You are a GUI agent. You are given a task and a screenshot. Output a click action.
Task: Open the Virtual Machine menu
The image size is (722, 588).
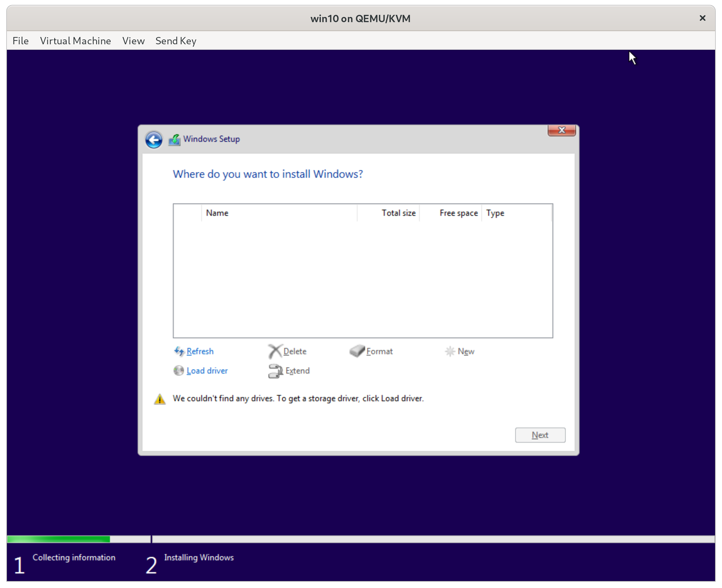(x=75, y=40)
